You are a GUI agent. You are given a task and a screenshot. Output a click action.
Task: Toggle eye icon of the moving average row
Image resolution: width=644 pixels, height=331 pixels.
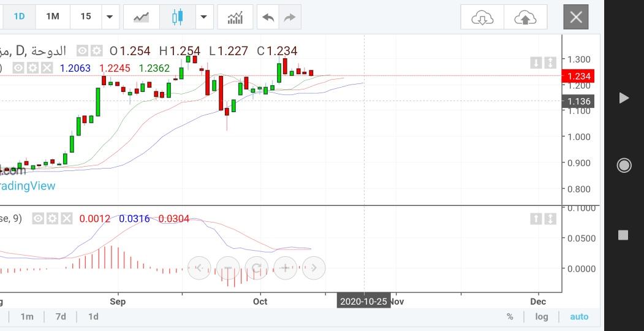click(x=18, y=68)
